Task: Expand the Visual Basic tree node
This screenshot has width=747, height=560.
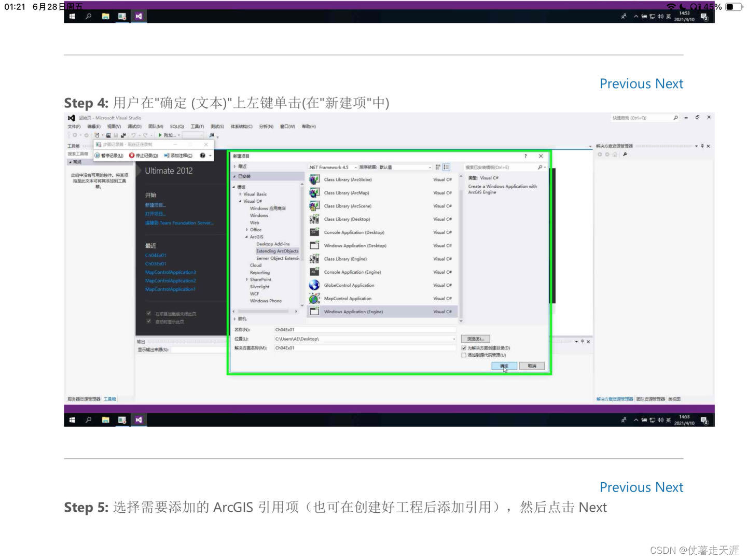Action: [240, 194]
